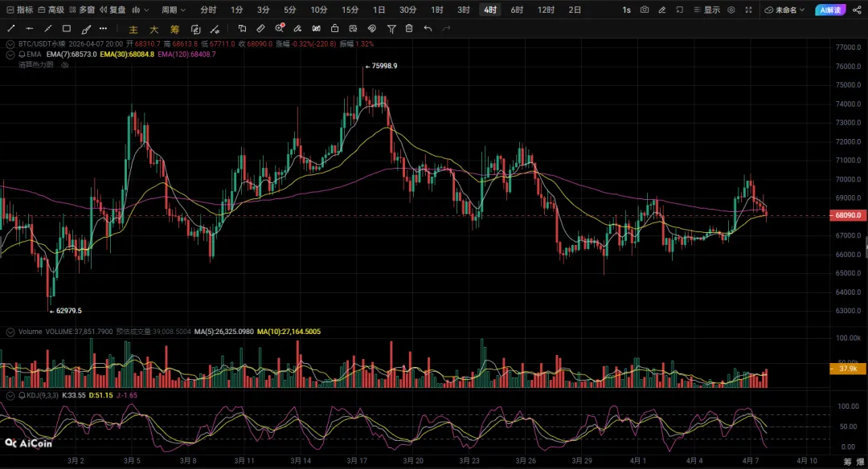This screenshot has width=868, height=469.
Task: Toggle the 复盘 replay mode
Action: pyautogui.click(x=113, y=10)
